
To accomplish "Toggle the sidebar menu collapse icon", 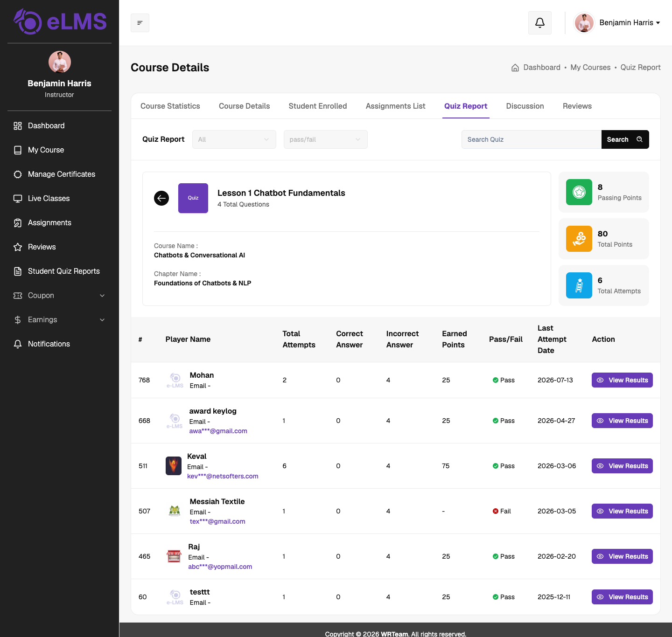I will coord(140,23).
